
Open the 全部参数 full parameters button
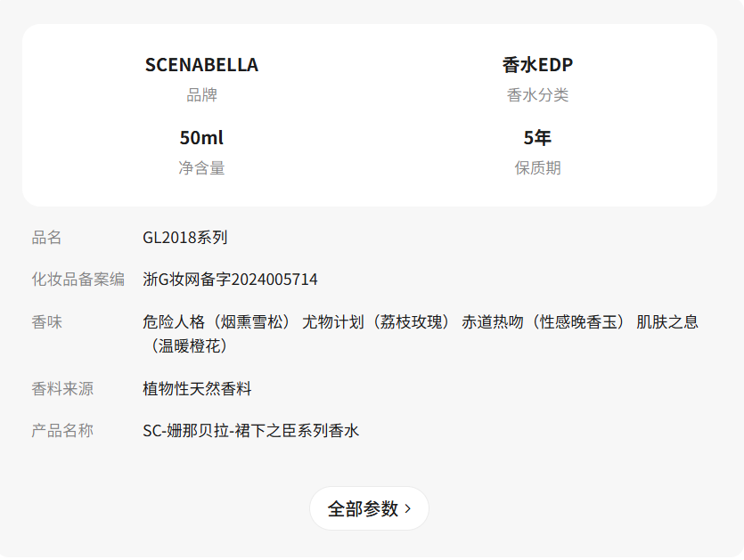363,508
